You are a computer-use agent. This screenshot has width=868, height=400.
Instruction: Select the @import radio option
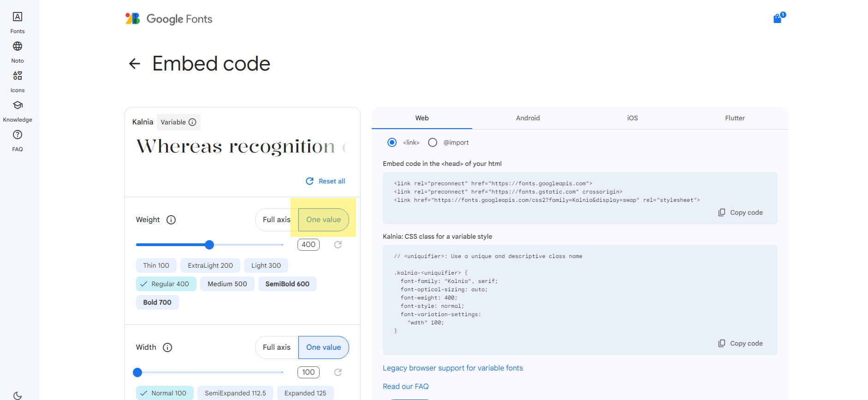(x=433, y=142)
